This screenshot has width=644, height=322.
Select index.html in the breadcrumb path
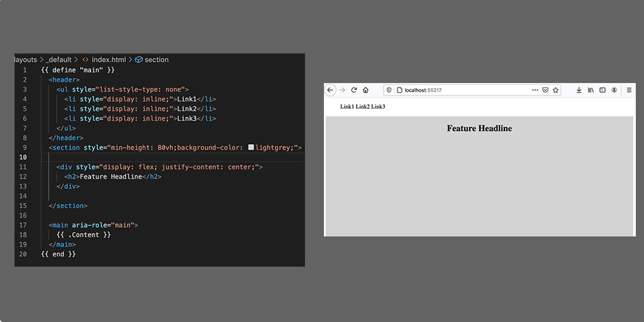point(109,60)
